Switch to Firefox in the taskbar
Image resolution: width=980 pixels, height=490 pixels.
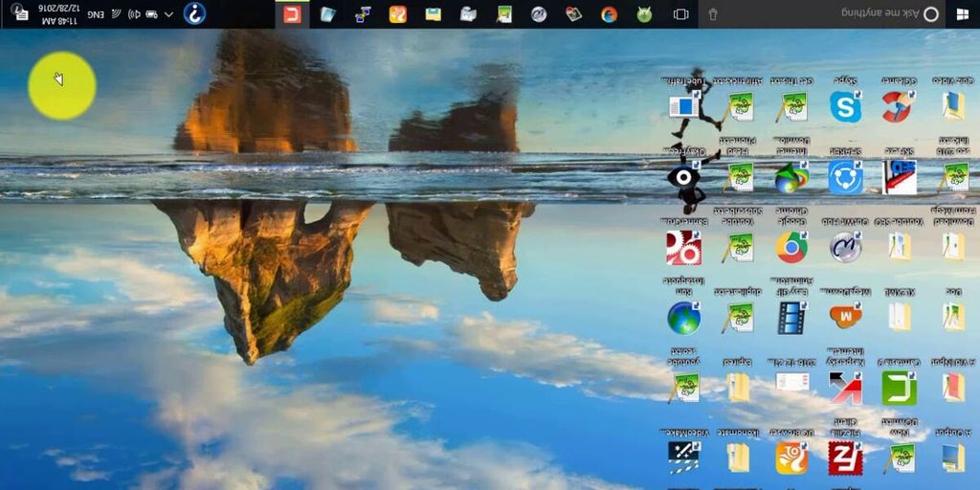(609, 13)
